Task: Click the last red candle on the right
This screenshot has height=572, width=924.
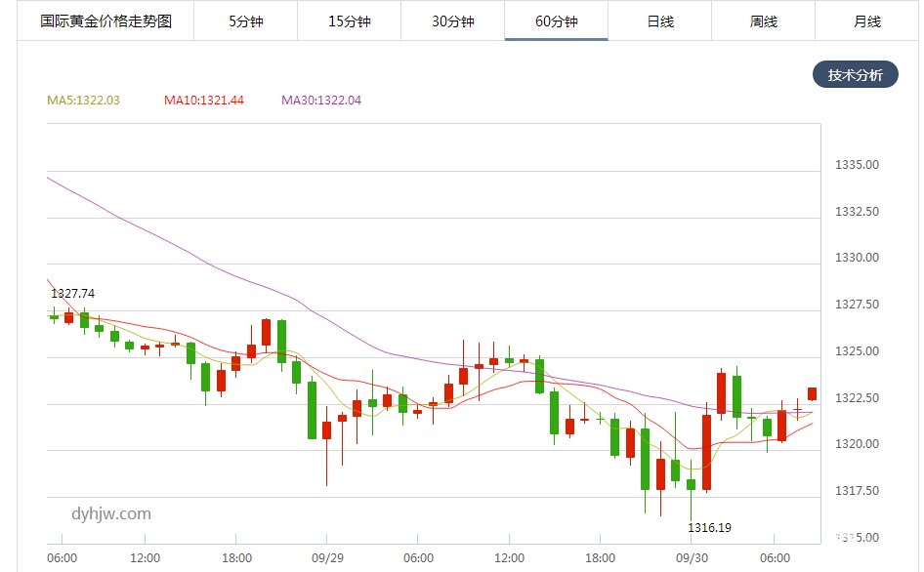Action: (813, 394)
